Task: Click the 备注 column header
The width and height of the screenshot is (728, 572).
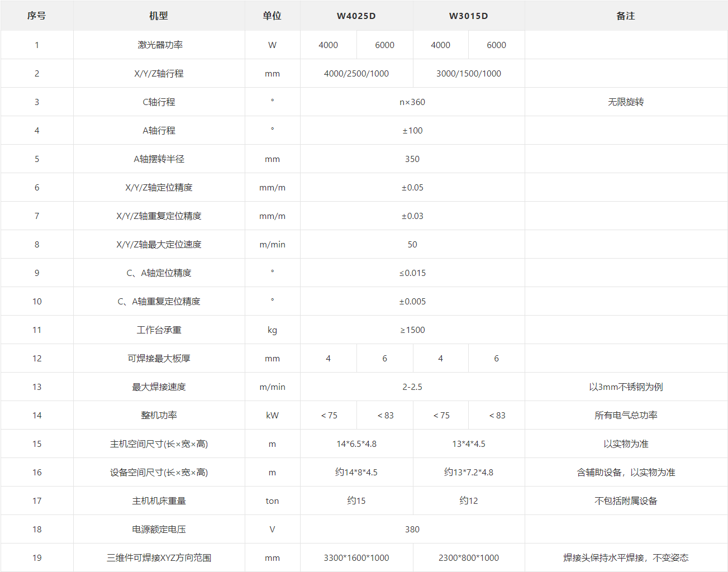Action: 626,16
